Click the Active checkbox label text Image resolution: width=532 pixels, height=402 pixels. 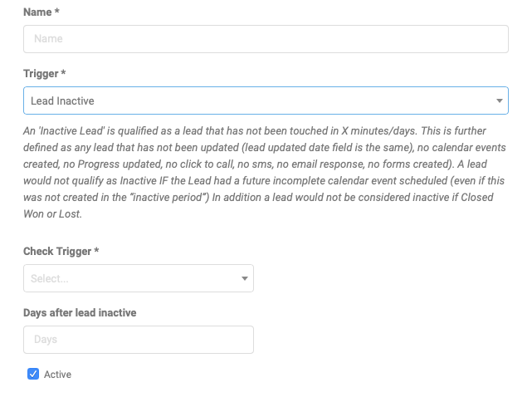[x=57, y=375]
